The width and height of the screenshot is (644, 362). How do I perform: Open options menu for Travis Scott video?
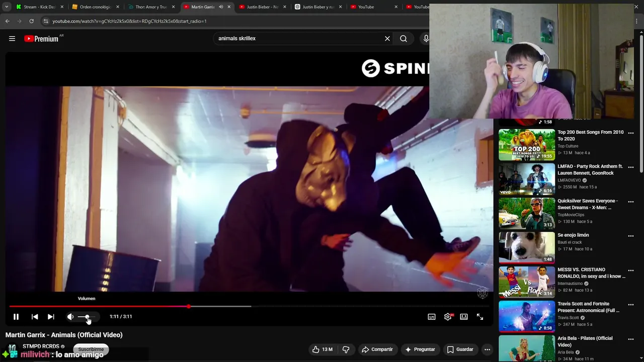coord(631,305)
